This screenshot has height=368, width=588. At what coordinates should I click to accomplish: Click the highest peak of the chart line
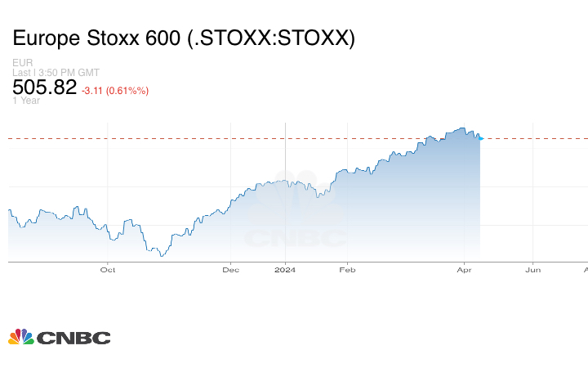point(462,128)
